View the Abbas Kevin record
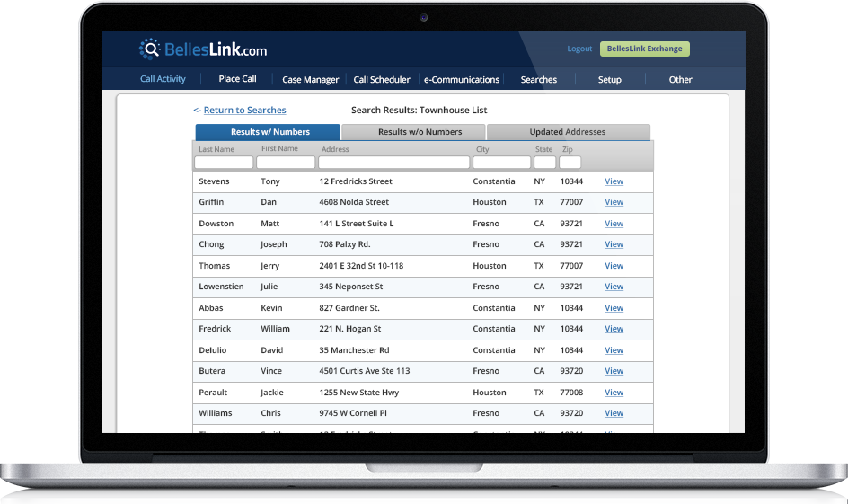Viewport: 848px width, 504px height. tap(614, 308)
